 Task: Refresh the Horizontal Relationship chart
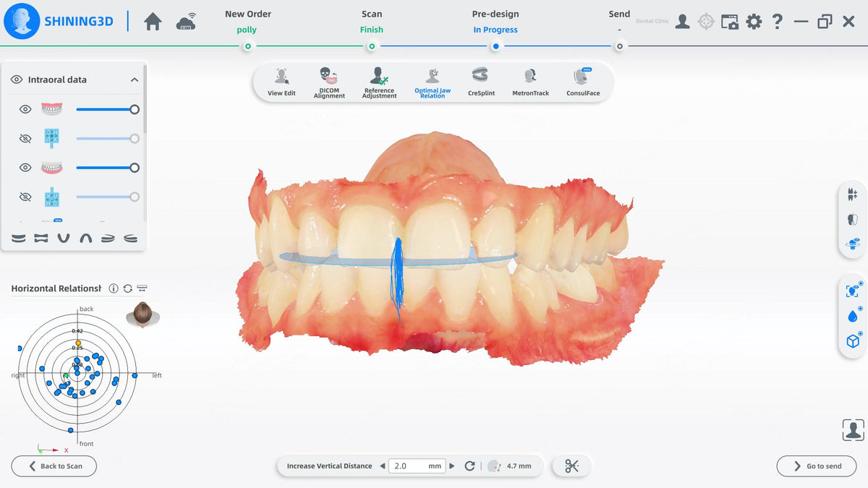click(x=128, y=288)
